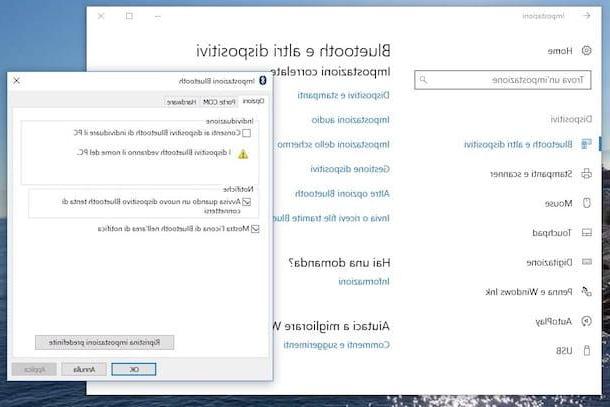Close the Impostazioni Bluetooth dialog
Screen dimensions: 610x407
16,81
